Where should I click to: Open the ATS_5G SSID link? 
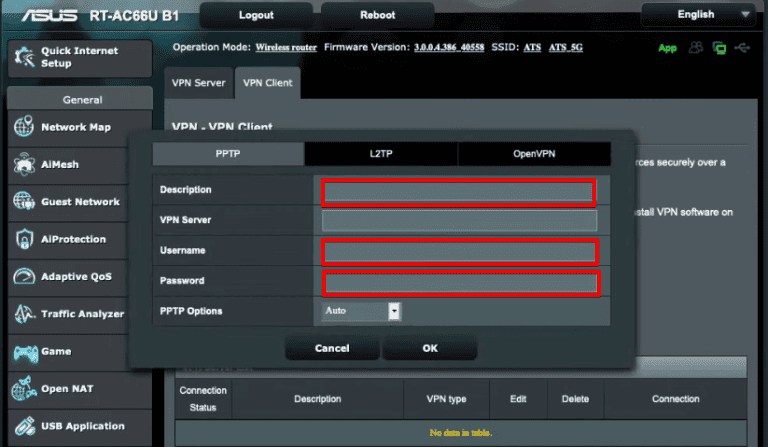click(x=566, y=47)
